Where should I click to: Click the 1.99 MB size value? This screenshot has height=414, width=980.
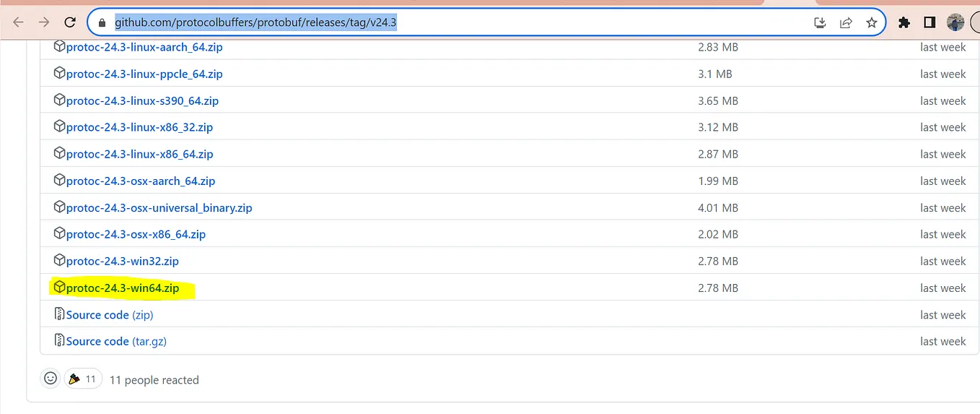click(718, 181)
